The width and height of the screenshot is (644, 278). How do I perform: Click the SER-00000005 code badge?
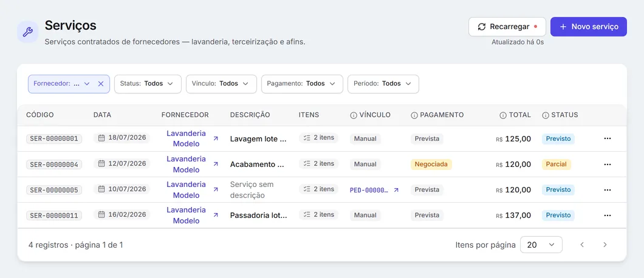tap(54, 190)
